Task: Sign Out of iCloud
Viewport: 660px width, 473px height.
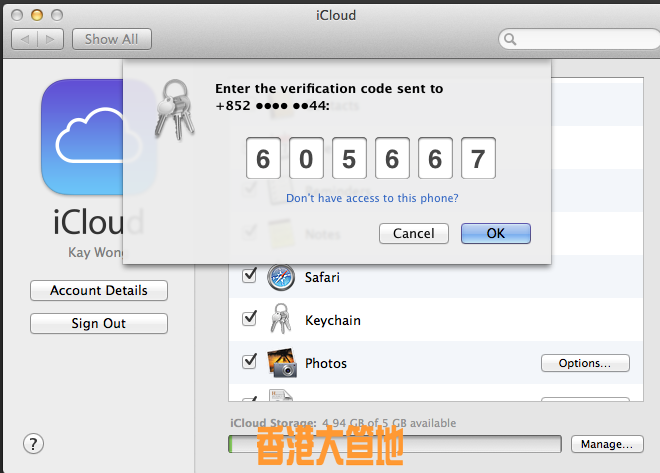Action: click(99, 323)
